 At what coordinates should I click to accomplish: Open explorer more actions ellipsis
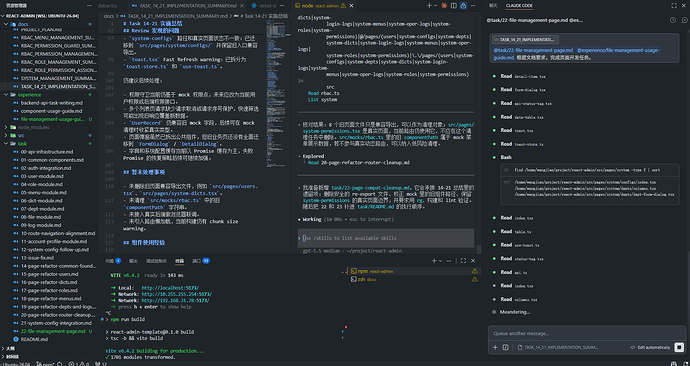point(89,6)
